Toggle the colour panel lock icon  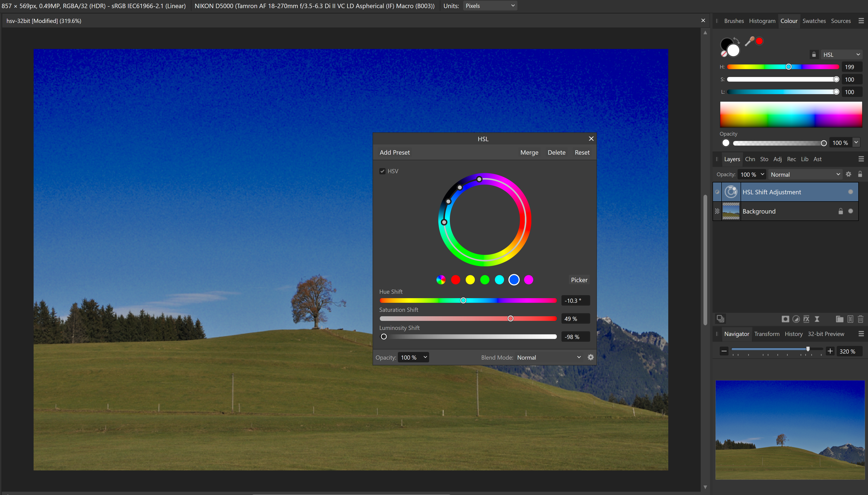pyautogui.click(x=814, y=54)
